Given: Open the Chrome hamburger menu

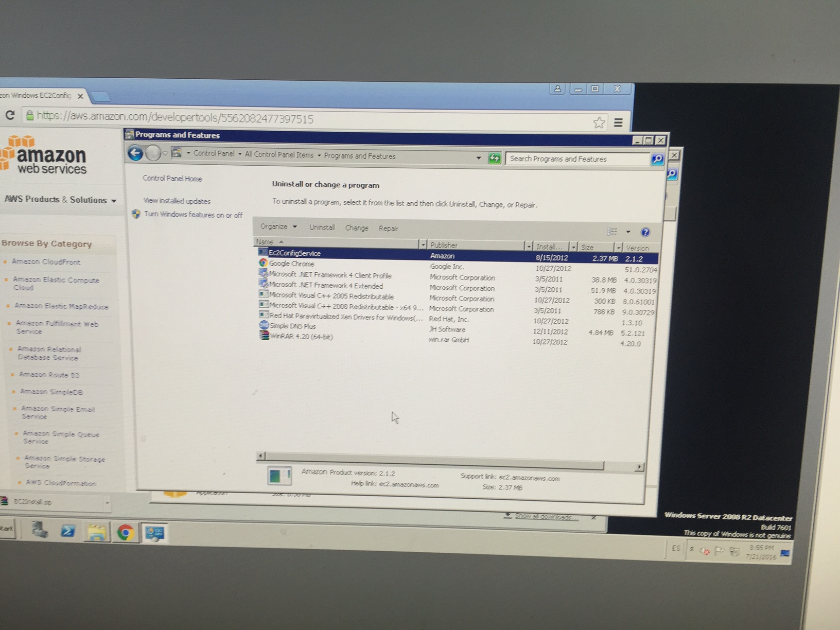Looking at the screenshot, I should (618, 122).
